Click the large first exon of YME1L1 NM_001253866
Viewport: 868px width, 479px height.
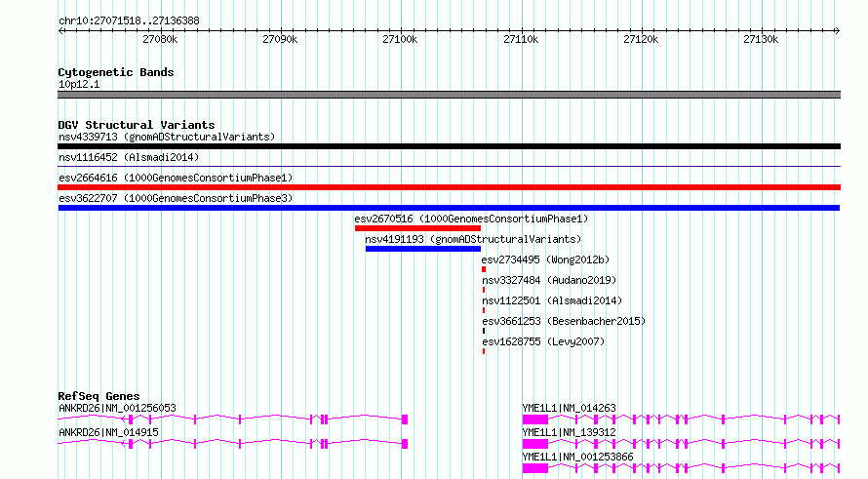[534, 468]
